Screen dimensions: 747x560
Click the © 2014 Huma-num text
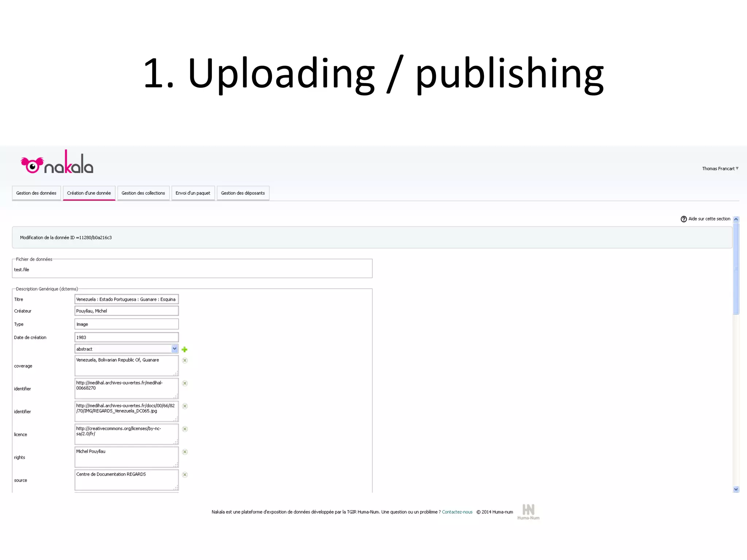click(495, 512)
